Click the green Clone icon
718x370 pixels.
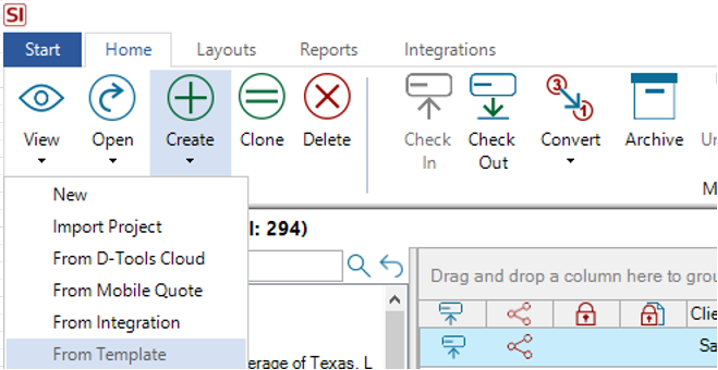(x=261, y=98)
